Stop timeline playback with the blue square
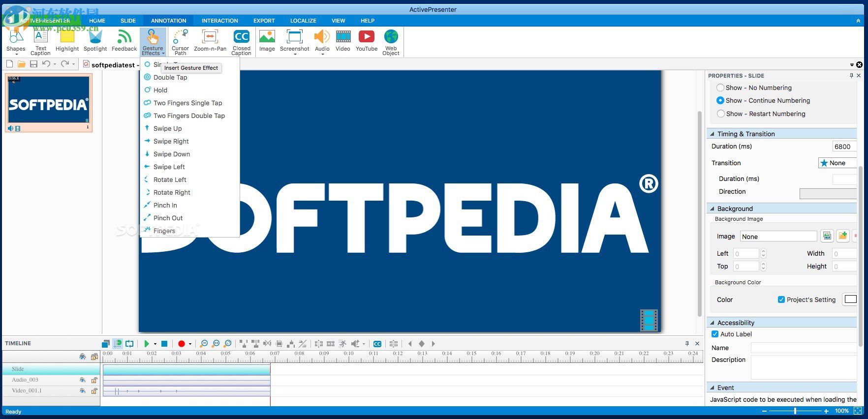The height and width of the screenshot is (419, 868). [165, 344]
